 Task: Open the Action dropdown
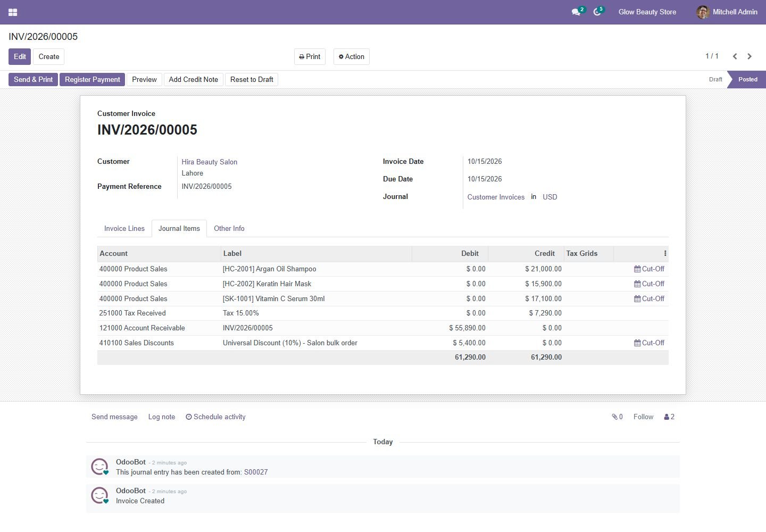[x=352, y=57]
